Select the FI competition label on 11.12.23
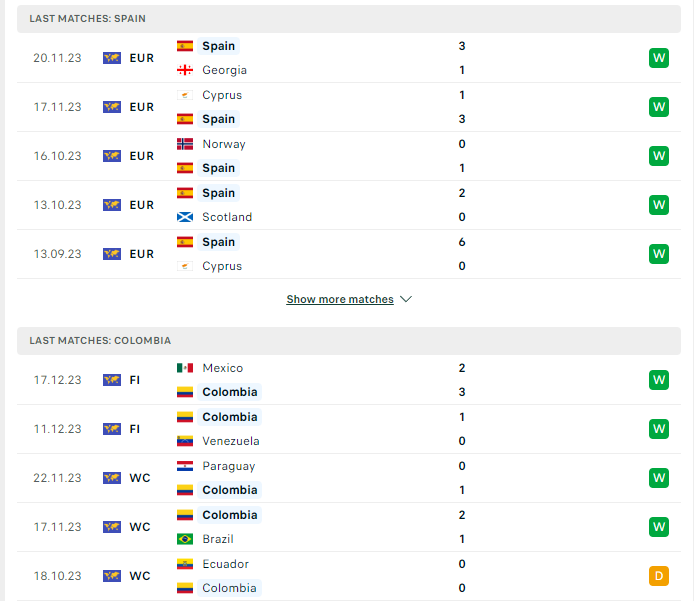The width and height of the screenshot is (694, 601). pyautogui.click(x=135, y=429)
